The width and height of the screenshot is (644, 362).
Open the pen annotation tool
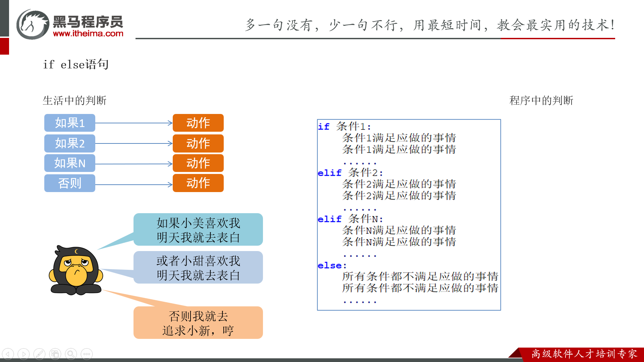coord(39,354)
